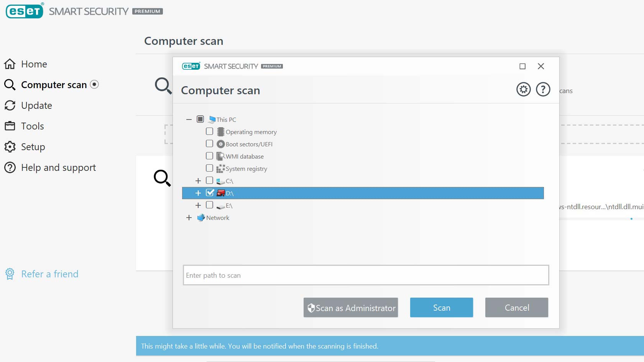The width and height of the screenshot is (644, 362).
Task: Cancel the scan target dialog
Action: 517,308
